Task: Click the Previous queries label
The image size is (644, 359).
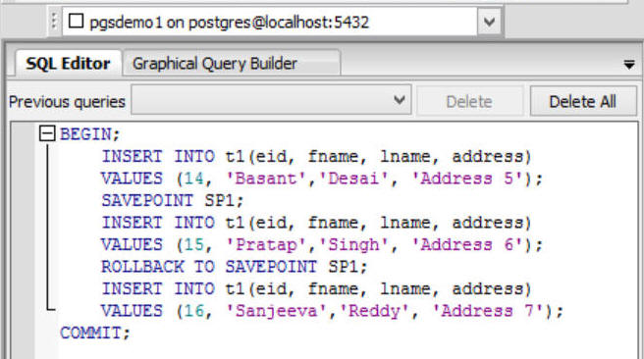Action: click(67, 102)
